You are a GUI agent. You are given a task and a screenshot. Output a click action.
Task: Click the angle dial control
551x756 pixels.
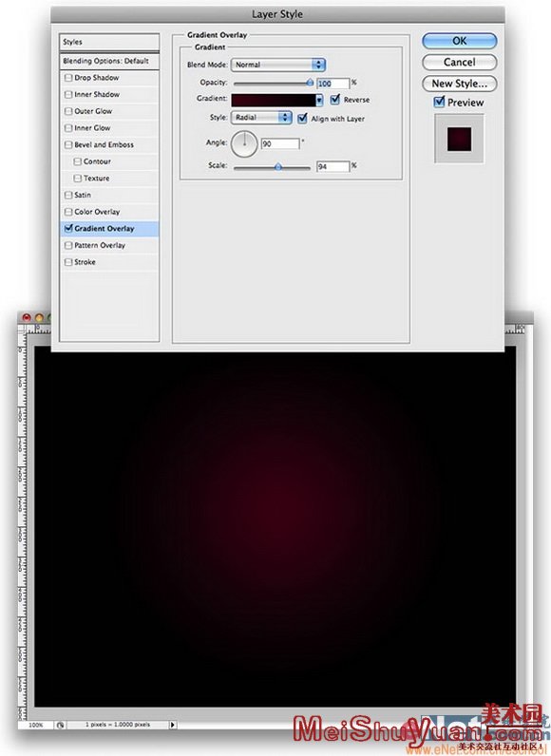244,144
